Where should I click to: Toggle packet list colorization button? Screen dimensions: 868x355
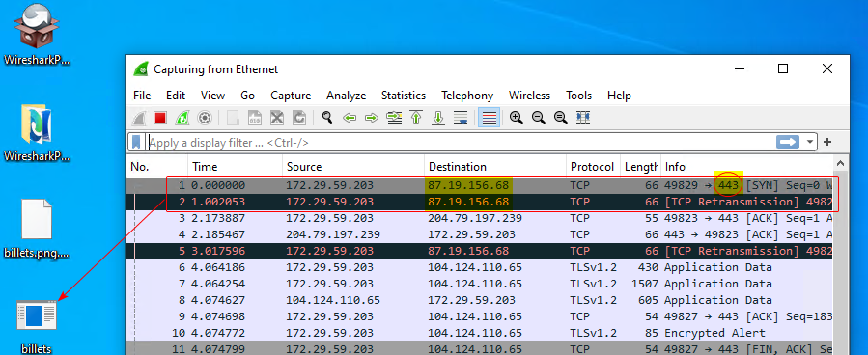pos(489,118)
